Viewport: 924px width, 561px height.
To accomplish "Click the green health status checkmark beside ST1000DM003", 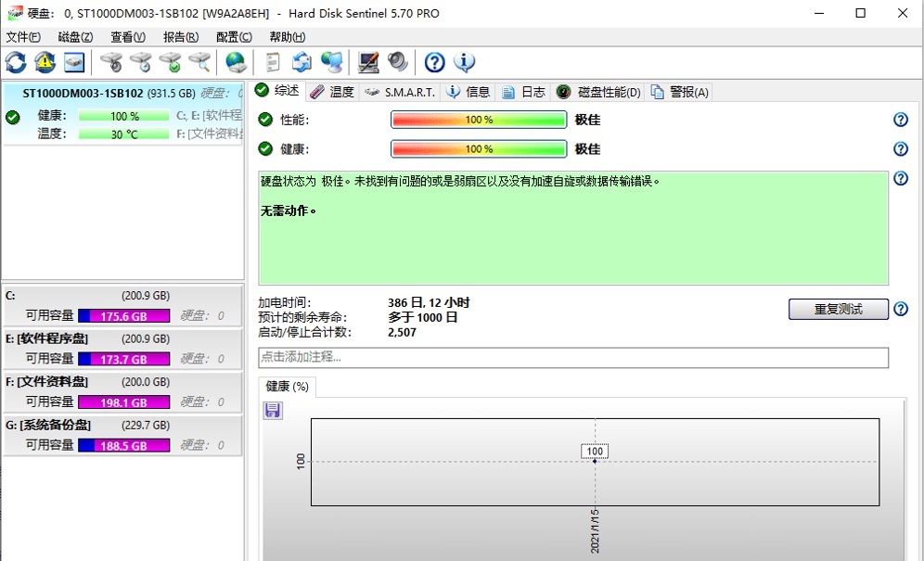I will click(x=12, y=117).
